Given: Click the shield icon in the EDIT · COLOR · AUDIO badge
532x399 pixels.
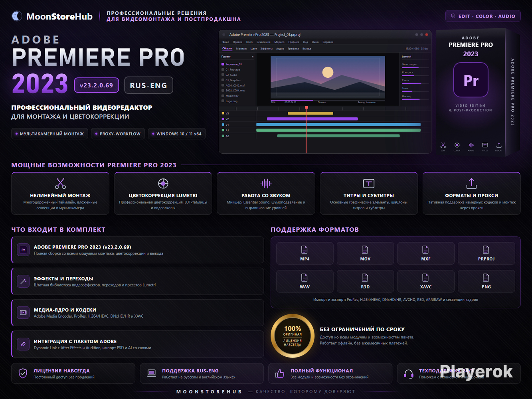Looking at the screenshot, I should point(453,16).
